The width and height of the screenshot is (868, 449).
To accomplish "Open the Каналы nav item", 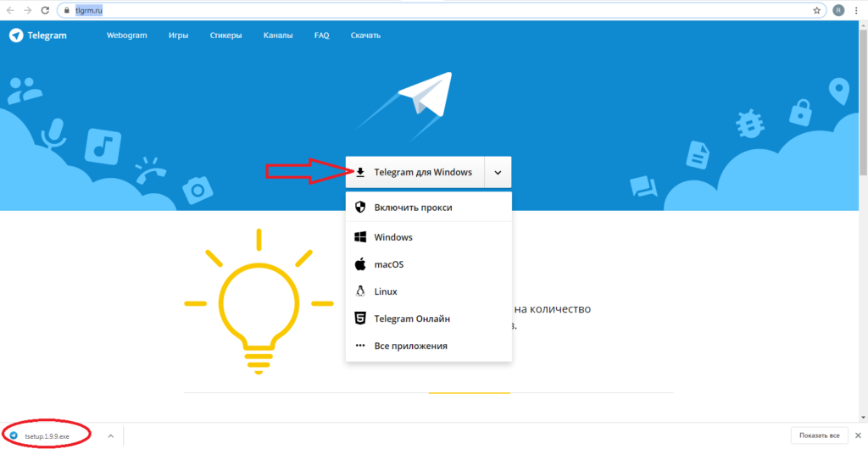I will [x=278, y=36].
